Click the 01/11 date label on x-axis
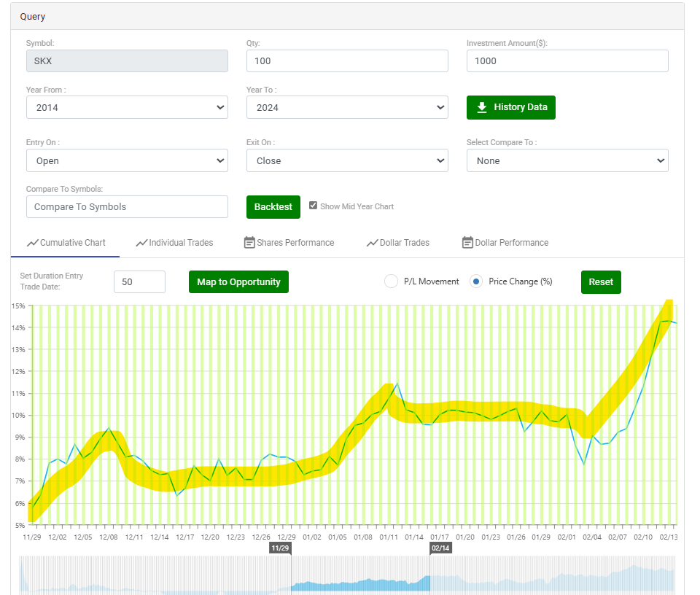The image size is (700, 595). [389, 537]
